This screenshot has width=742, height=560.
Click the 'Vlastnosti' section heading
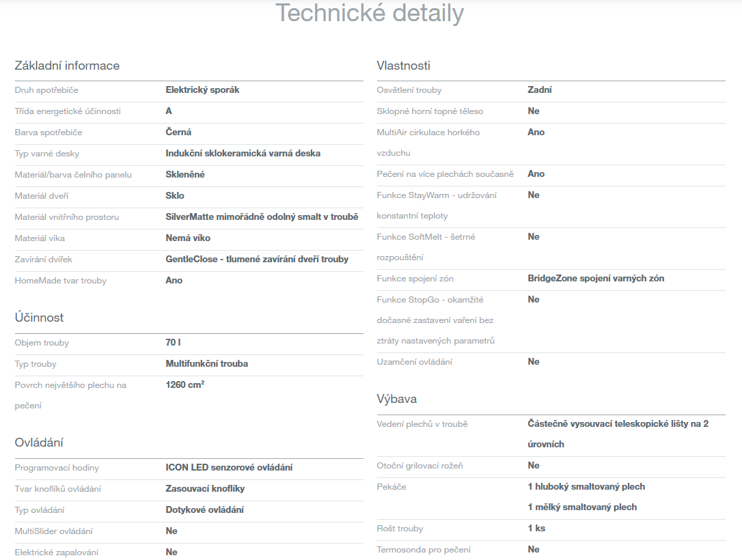click(x=403, y=66)
